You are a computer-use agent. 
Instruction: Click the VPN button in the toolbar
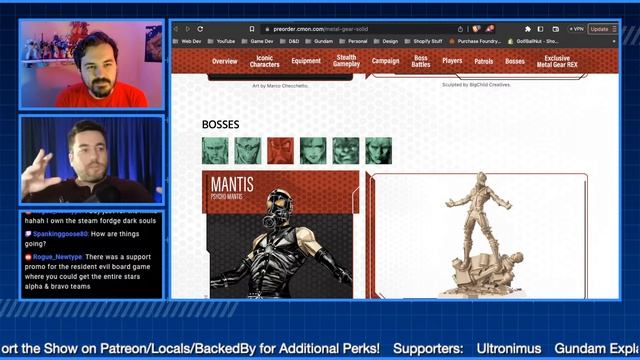[576, 29]
